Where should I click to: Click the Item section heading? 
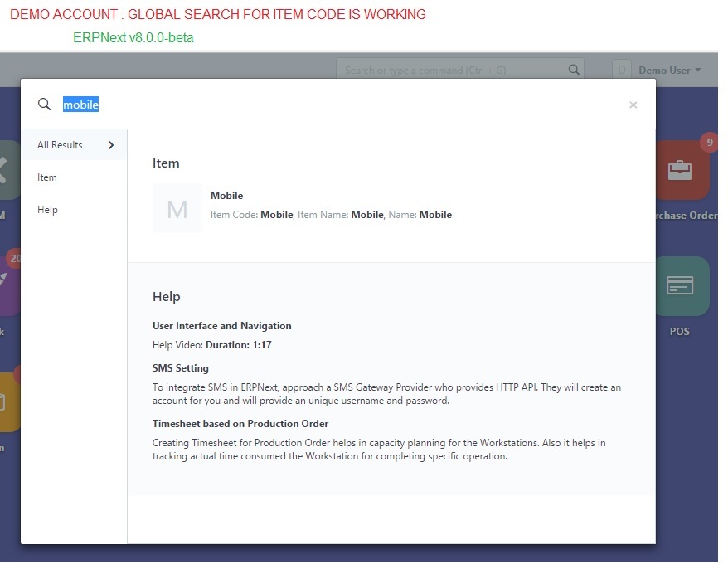(166, 163)
